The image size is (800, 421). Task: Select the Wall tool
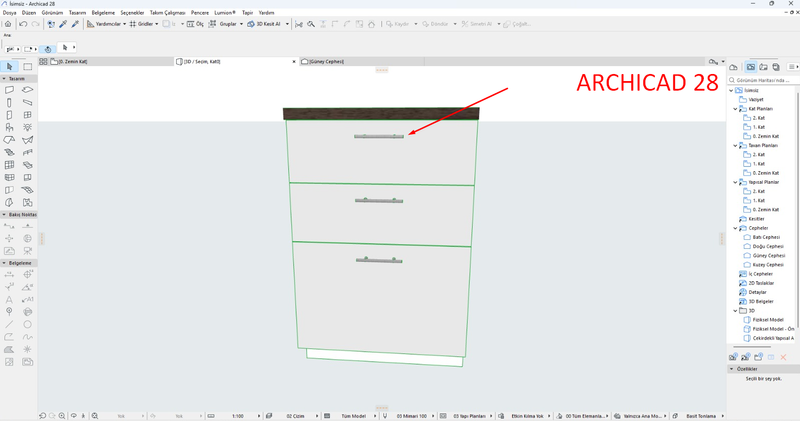9,90
